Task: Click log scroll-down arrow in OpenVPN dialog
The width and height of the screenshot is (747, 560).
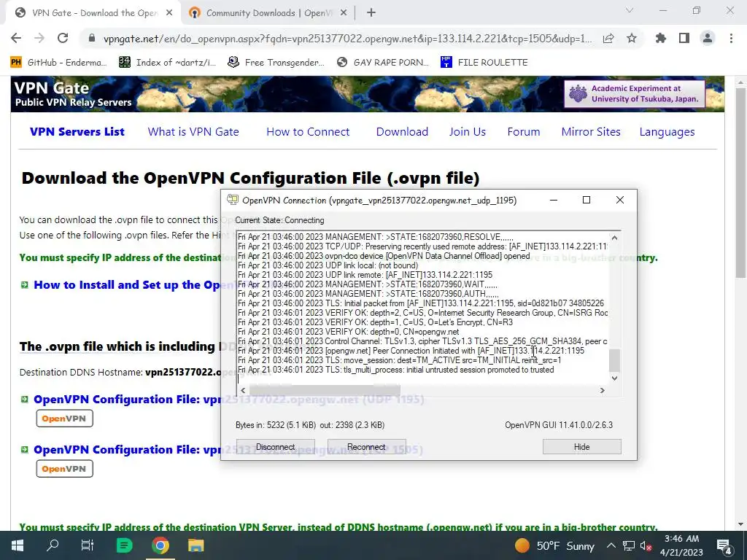Action: (614, 378)
